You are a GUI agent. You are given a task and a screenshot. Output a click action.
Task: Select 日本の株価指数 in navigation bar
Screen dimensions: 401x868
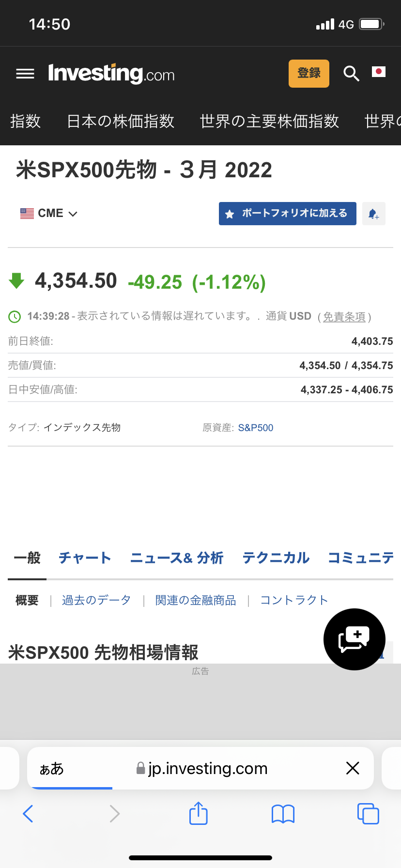coord(120,121)
